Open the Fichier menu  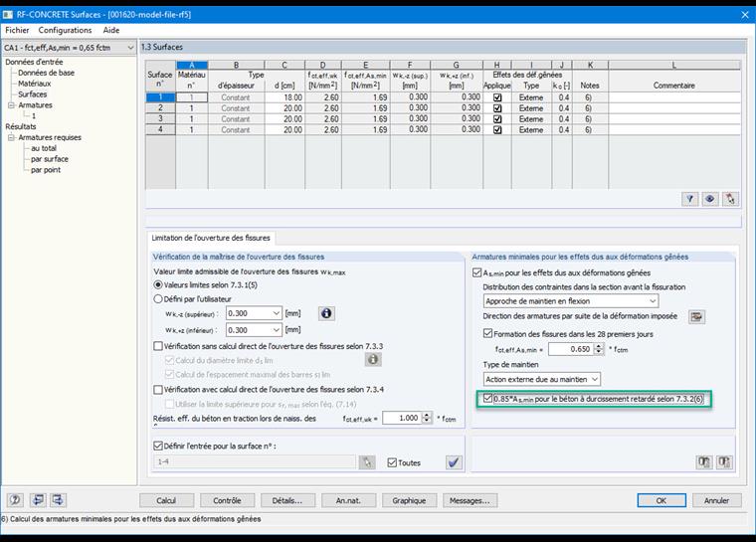17,30
